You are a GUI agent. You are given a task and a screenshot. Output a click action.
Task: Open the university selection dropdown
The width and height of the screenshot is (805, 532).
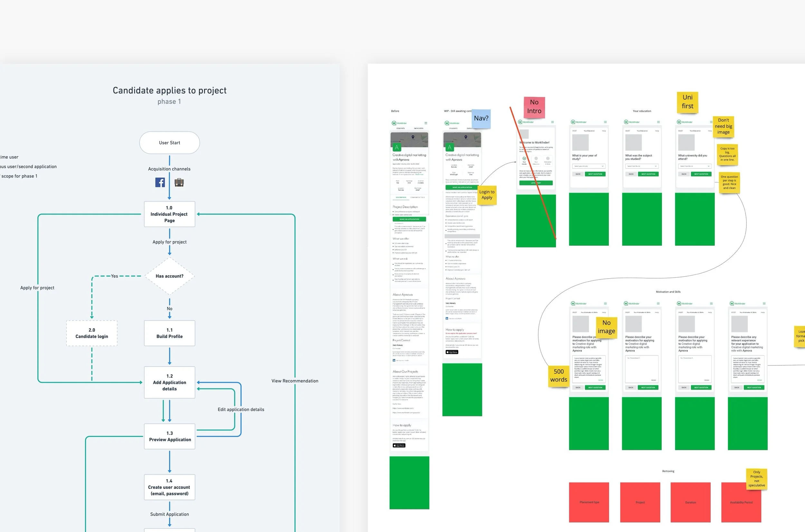(695, 166)
